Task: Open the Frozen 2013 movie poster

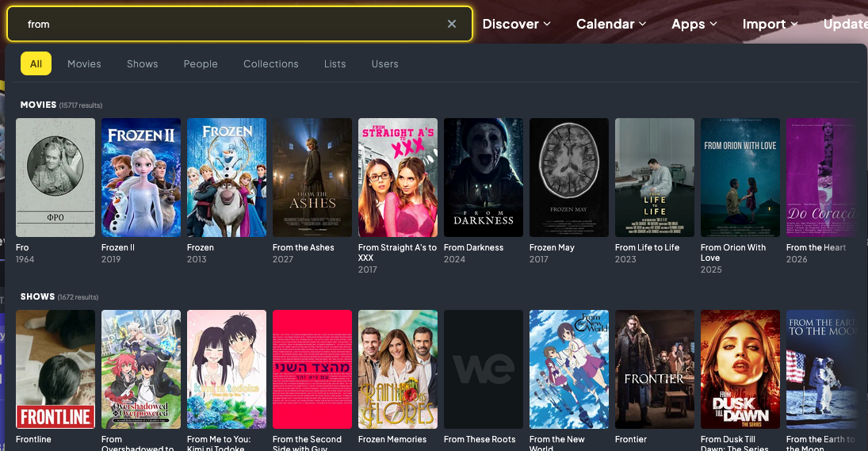Action: [227, 178]
